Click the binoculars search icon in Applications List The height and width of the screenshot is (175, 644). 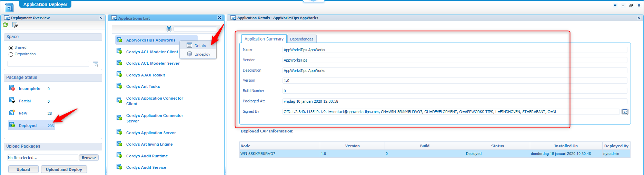[169, 29]
